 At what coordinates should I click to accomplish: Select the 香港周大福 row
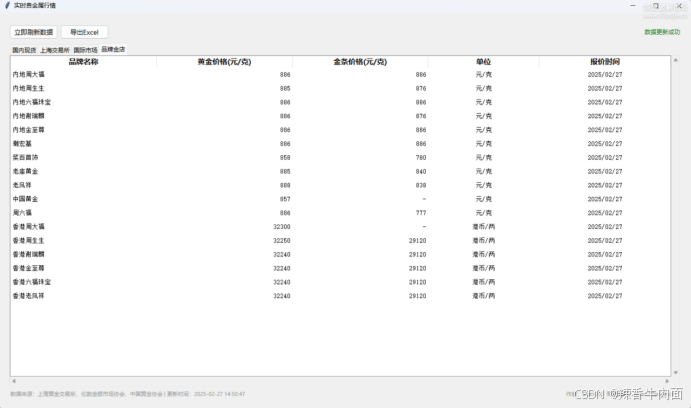tap(341, 226)
